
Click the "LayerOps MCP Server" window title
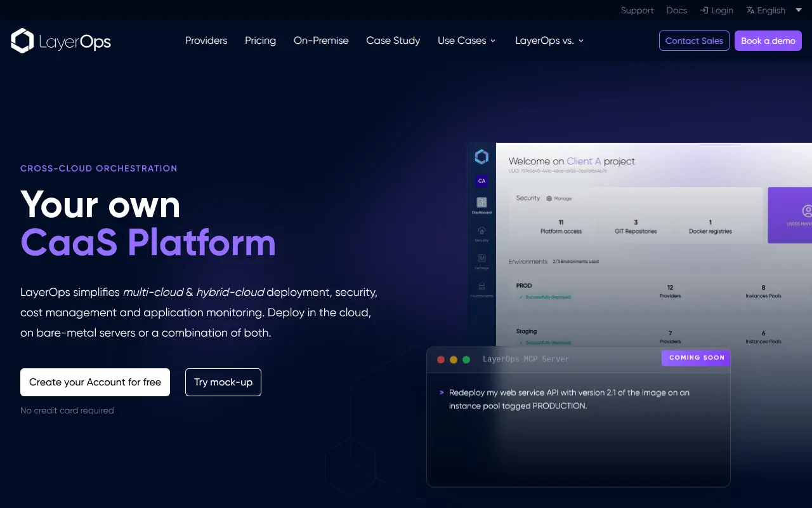pyautogui.click(x=526, y=359)
